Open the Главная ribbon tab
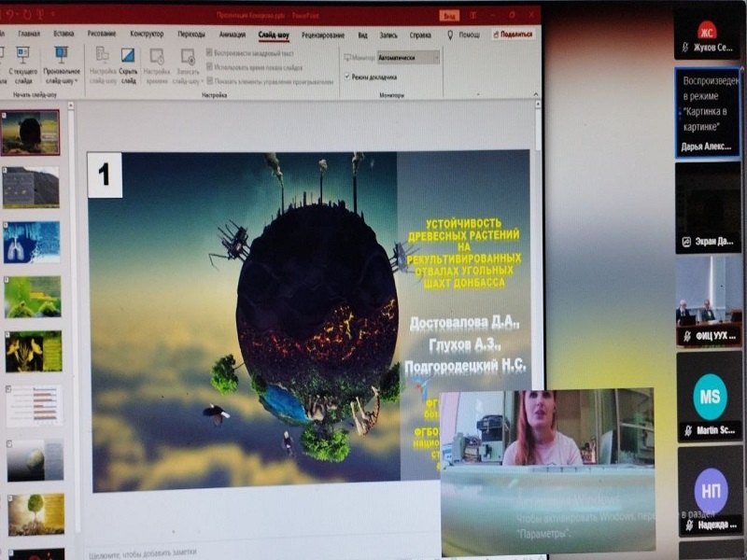 [x=29, y=34]
